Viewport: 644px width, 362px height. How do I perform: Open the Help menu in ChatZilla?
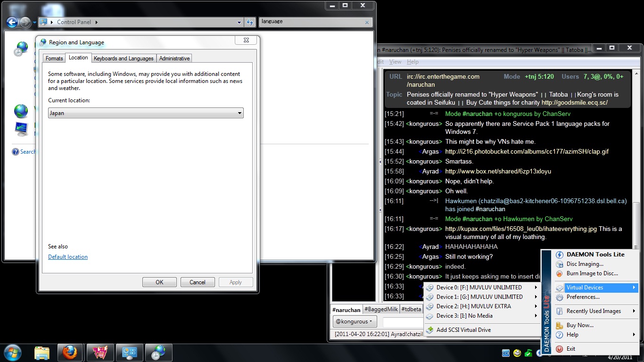(413, 62)
